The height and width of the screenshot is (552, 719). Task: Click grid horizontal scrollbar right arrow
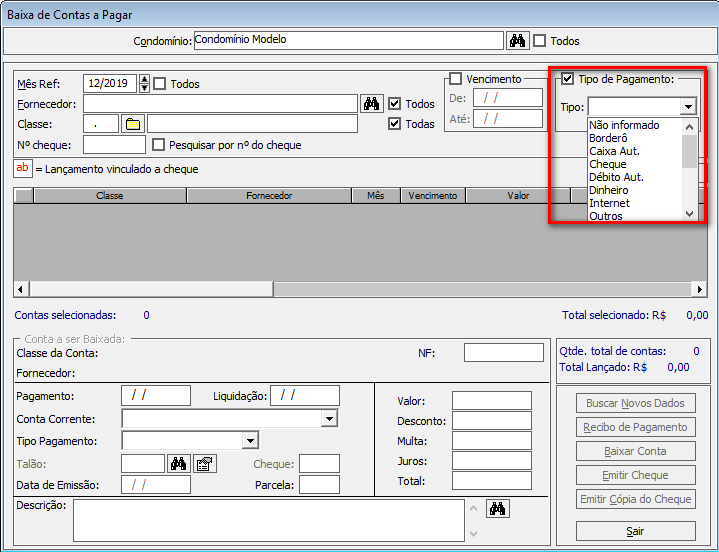click(699, 289)
